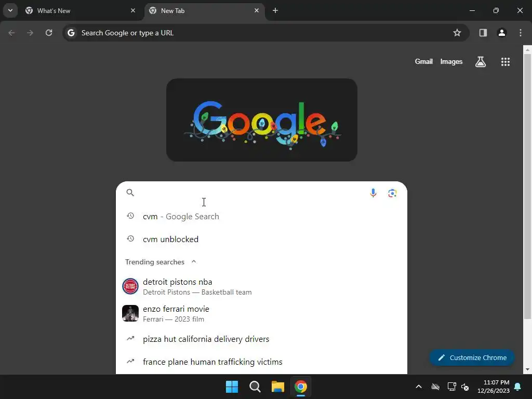
Task: Click trending arrow beside france plane suggestion
Action: click(x=130, y=361)
